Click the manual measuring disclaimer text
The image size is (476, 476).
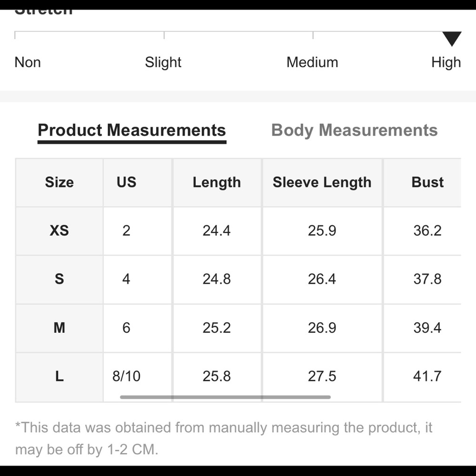tap(224, 438)
